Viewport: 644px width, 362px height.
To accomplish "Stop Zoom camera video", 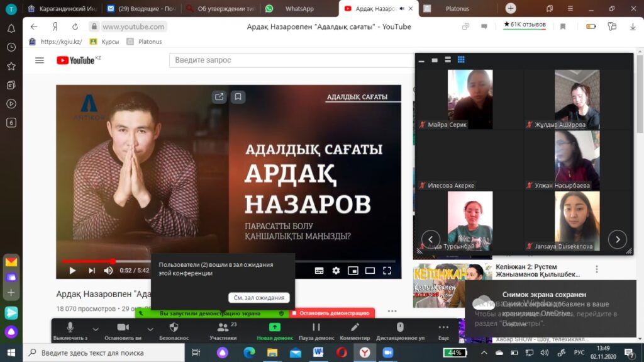I will tap(123, 330).
